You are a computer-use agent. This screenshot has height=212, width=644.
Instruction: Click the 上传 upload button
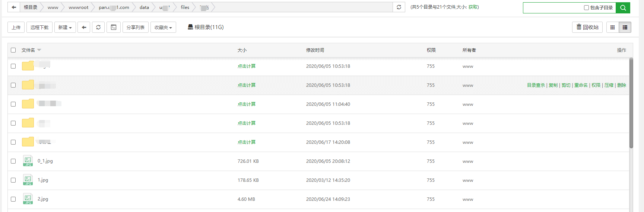[x=16, y=27]
